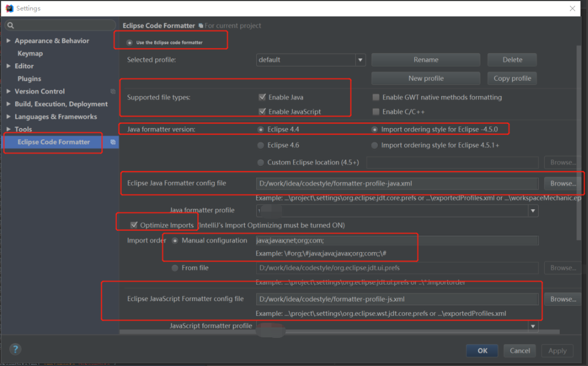This screenshot has height=366, width=588.
Task: Select the Eclipse 4.4 radio button
Action: [260, 129]
